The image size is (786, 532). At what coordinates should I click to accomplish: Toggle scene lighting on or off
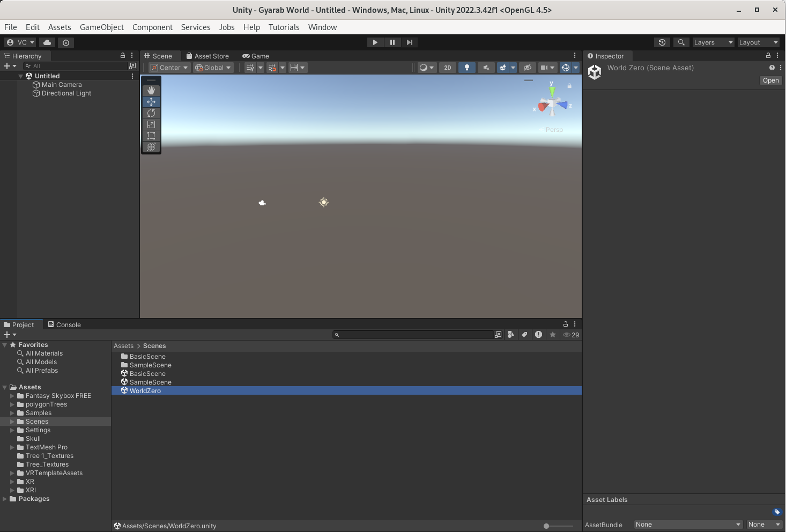[x=467, y=68]
